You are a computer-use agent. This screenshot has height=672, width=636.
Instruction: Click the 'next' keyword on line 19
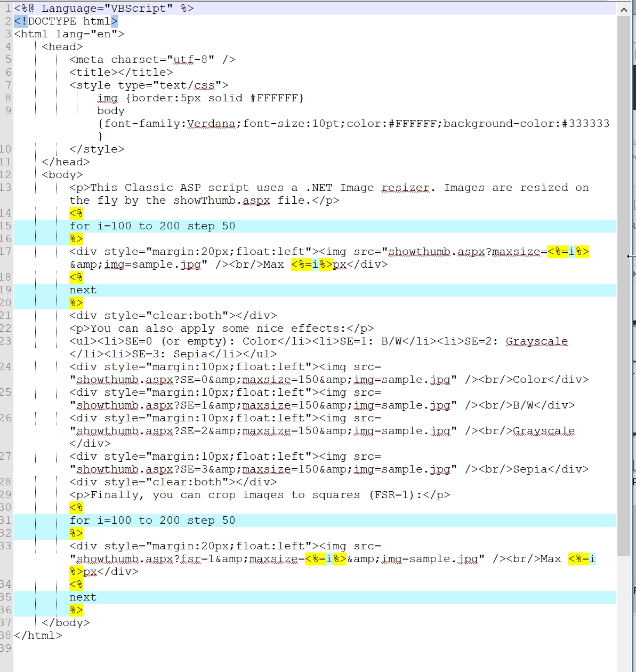point(83,290)
